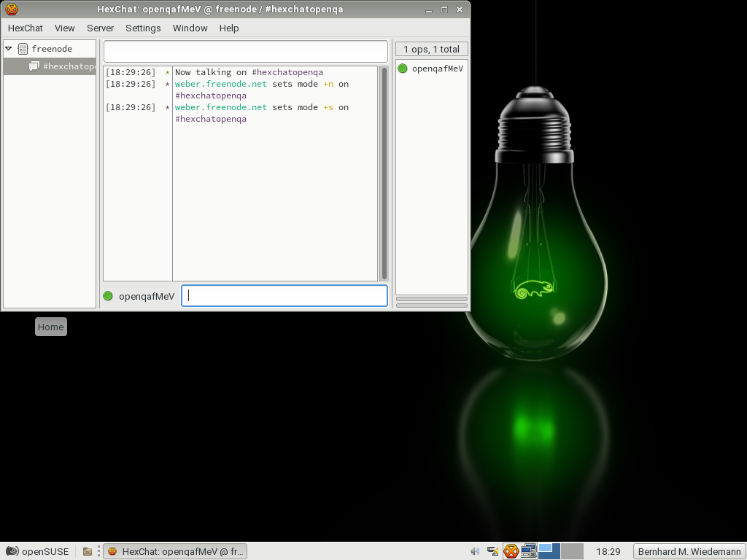747x560 pixels.
Task: Click the green op status dot beside openqafMeV in user list
Action: pyautogui.click(x=403, y=69)
